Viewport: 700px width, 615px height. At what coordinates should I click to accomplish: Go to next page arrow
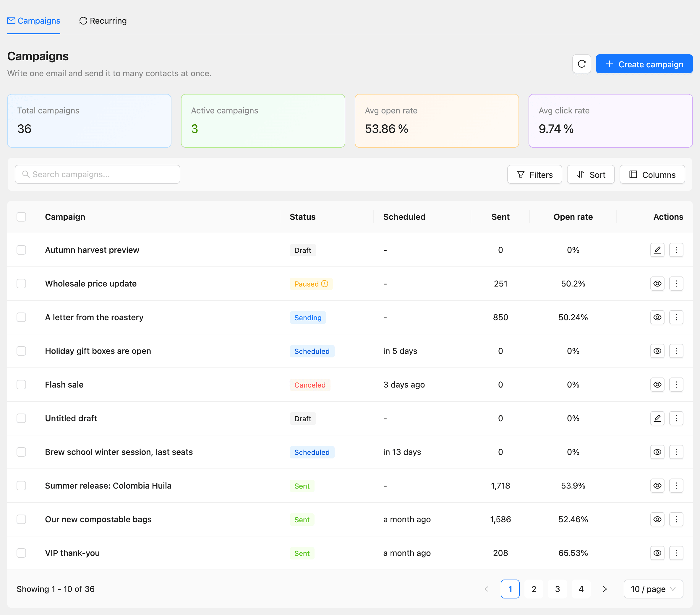pyautogui.click(x=605, y=589)
